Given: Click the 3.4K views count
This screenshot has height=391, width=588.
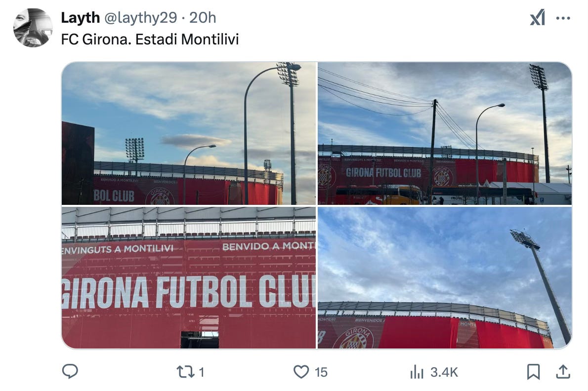Looking at the screenshot, I should pos(444,372).
